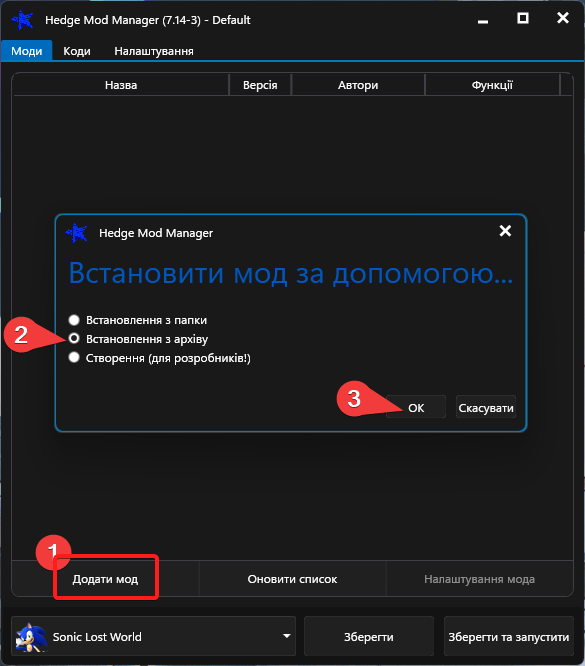Switch to the Коди tab
Image resolution: width=585 pixels, height=666 pixels.
pyautogui.click(x=77, y=51)
